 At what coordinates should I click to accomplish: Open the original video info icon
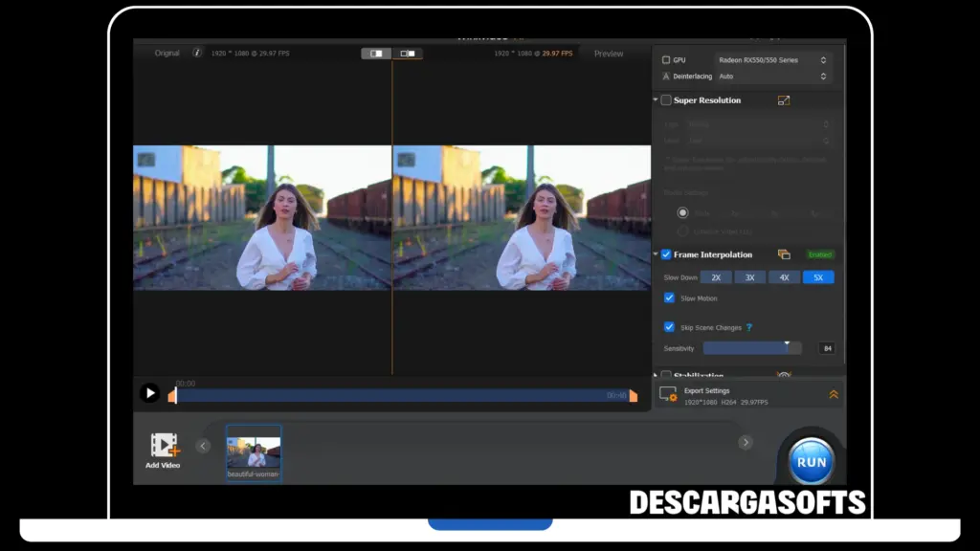point(197,54)
